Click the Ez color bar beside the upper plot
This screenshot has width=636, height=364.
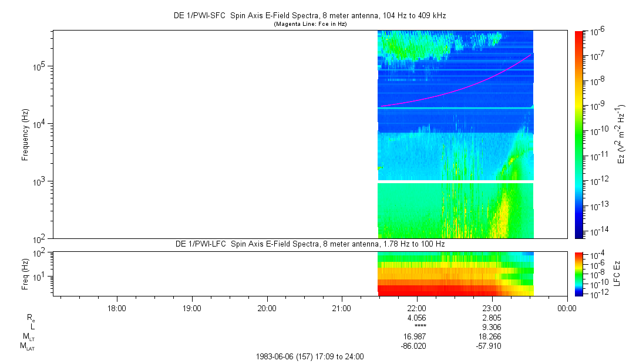[579, 134]
